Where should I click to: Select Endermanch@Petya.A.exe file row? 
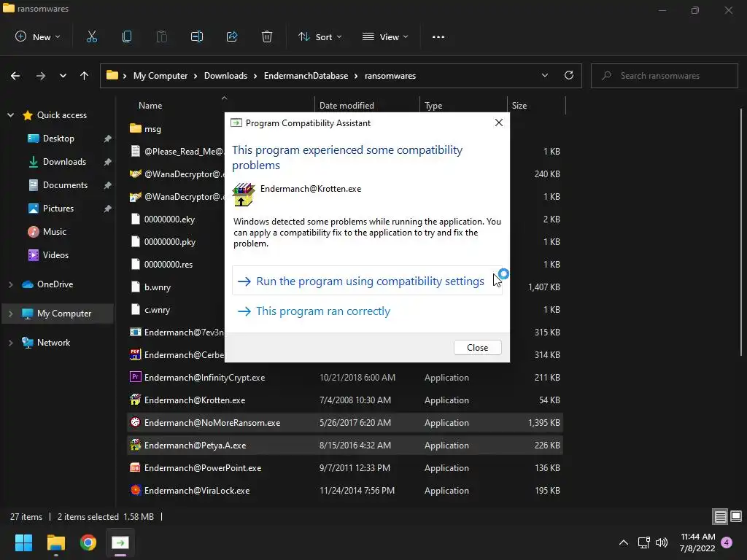pyautogui.click(x=345, y=446)
